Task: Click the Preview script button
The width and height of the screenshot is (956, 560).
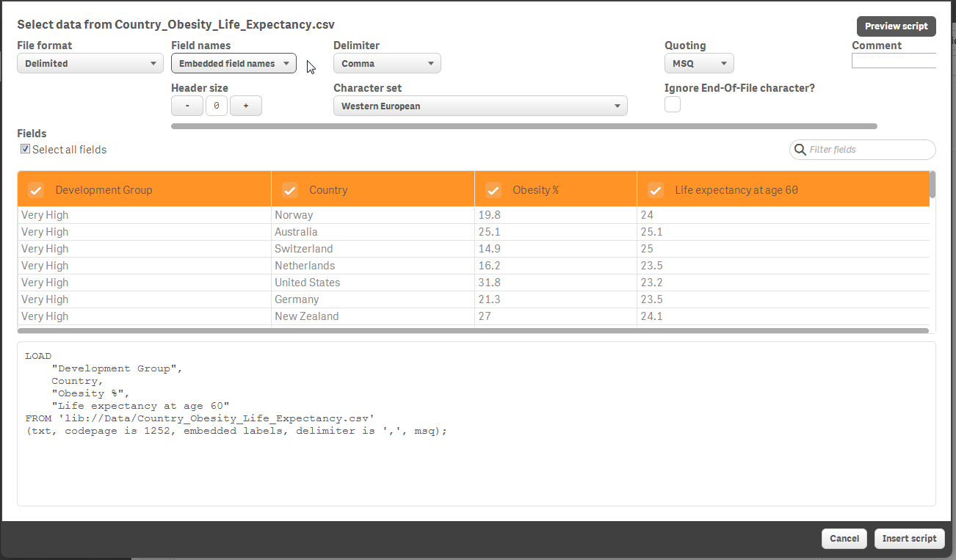Action: 896,26
